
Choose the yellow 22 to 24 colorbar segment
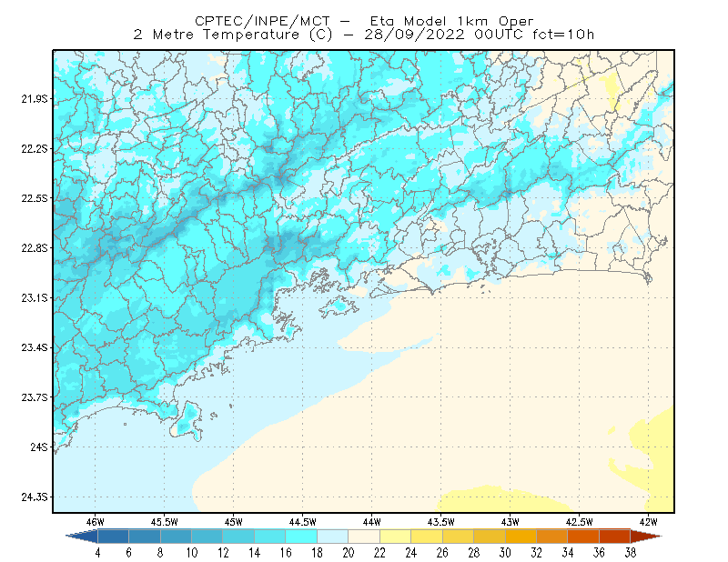[x=396, y=537]
